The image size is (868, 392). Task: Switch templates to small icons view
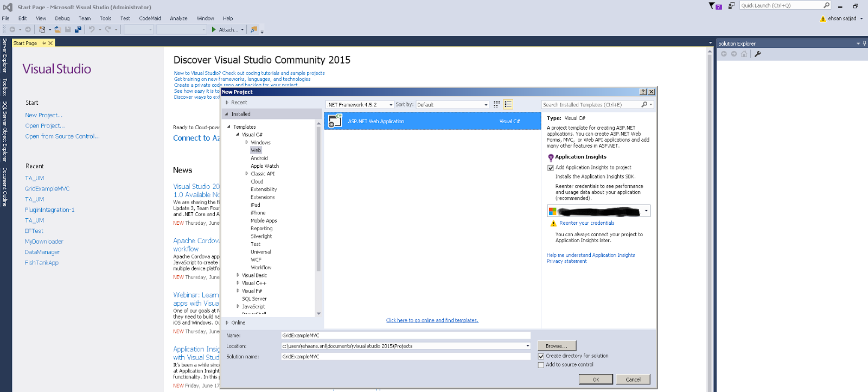point(496,104)
